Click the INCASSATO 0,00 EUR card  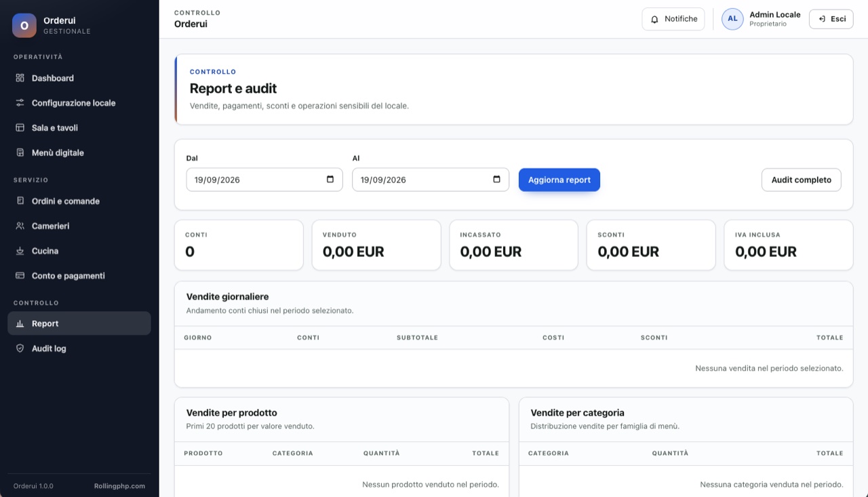(x=513, y=245)
